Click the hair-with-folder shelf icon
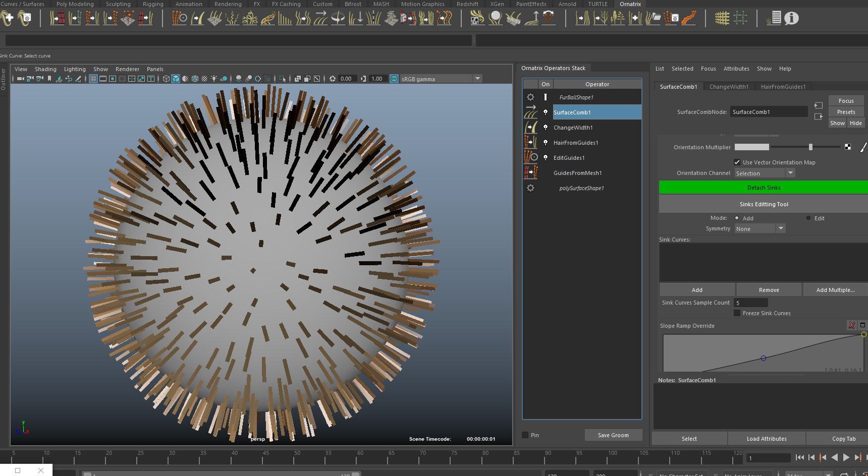868x476 pixels. pos(653,19)
